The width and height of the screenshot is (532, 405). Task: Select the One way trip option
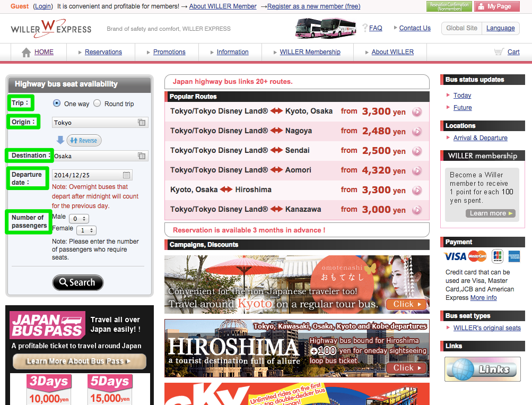57,104
